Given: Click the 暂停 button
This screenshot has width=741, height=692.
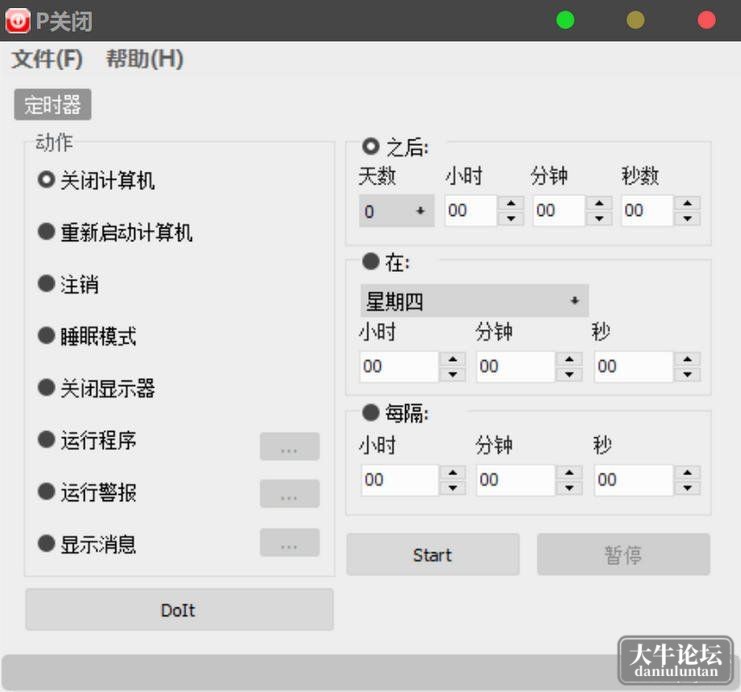Looking at the screenshot, I should click(x=623, y=554).
